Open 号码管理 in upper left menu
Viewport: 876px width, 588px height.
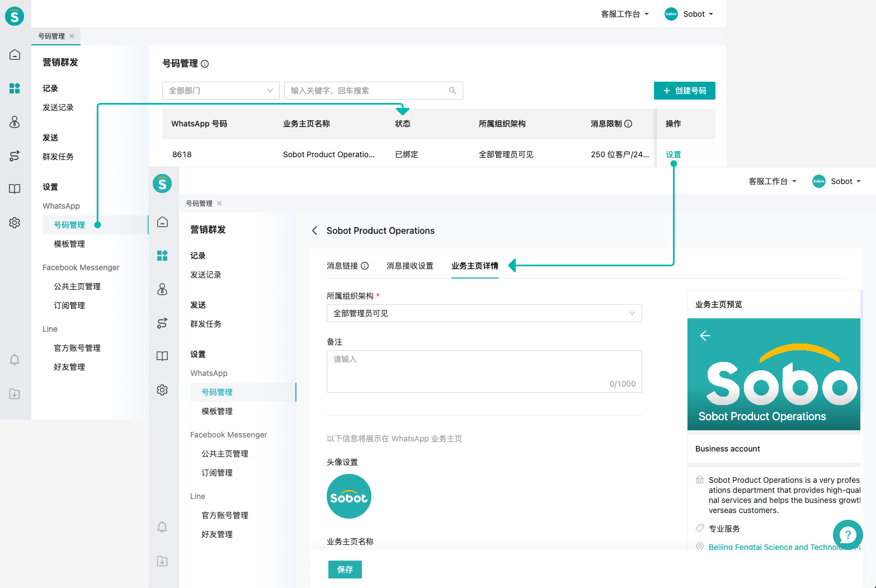tap(69, 225)
